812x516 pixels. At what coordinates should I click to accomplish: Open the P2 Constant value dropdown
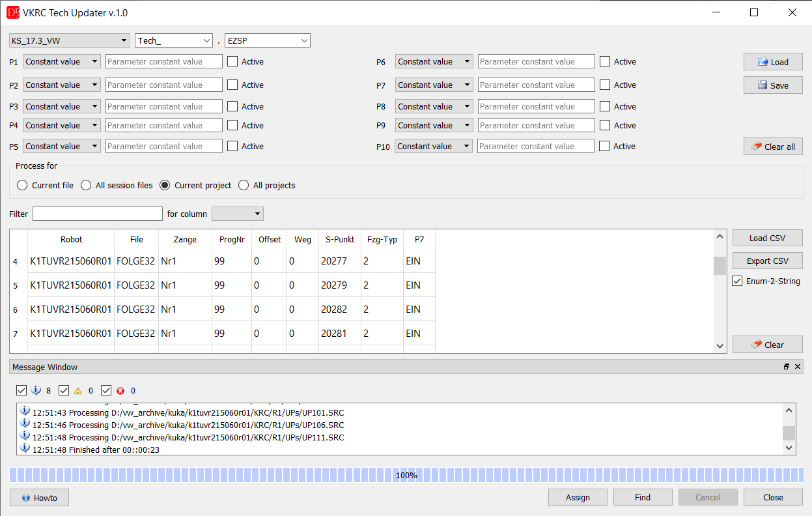coord(62,85)
